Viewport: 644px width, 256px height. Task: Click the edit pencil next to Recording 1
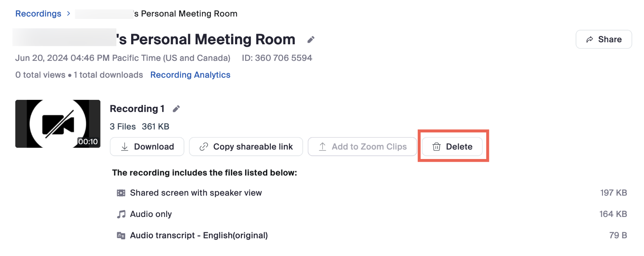[x=176, y=108]
